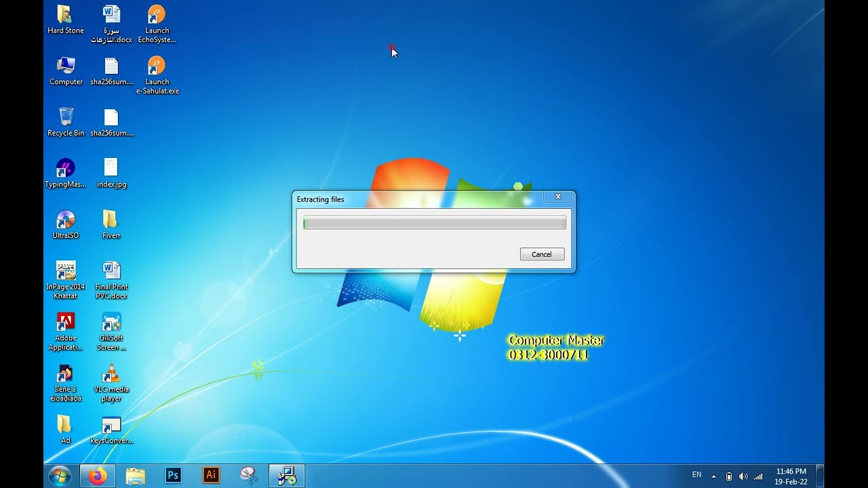The width and height of the screenshot is (868, 488).
Task: Open the battery status tray icon
Action: (x=729, y=476)
